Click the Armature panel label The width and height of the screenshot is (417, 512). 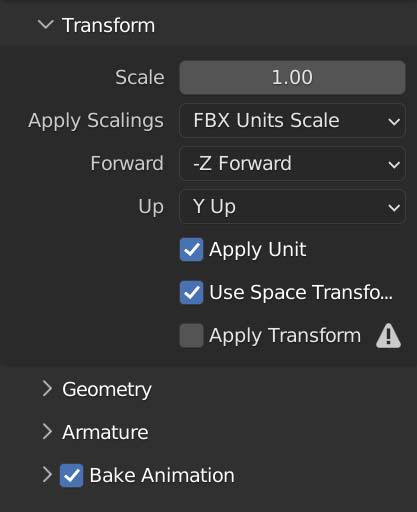[105, 432]
